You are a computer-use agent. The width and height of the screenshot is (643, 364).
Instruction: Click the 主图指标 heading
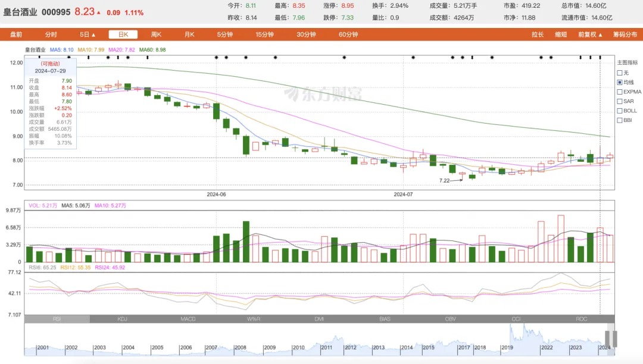[x=628, y=62]
